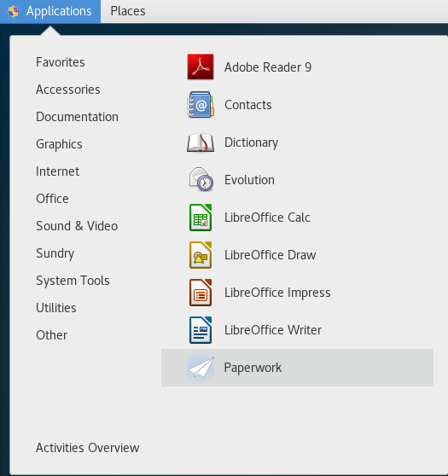
Task: Launch LibreOffice Writer by its label
Action: coord(273,330)
